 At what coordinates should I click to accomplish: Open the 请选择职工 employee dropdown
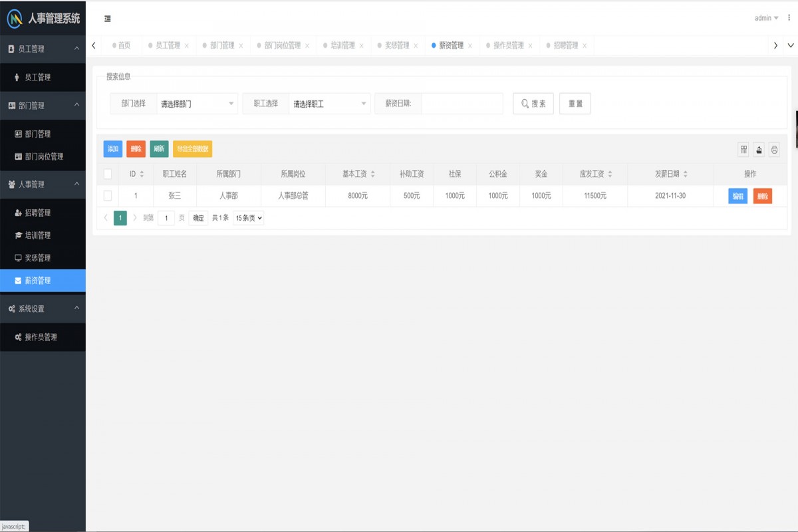point(328,103)
